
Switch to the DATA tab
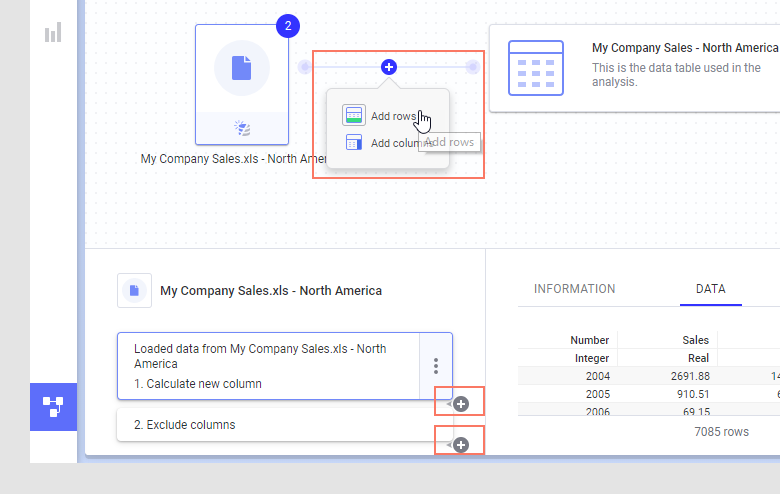click(x=710, y=289)
